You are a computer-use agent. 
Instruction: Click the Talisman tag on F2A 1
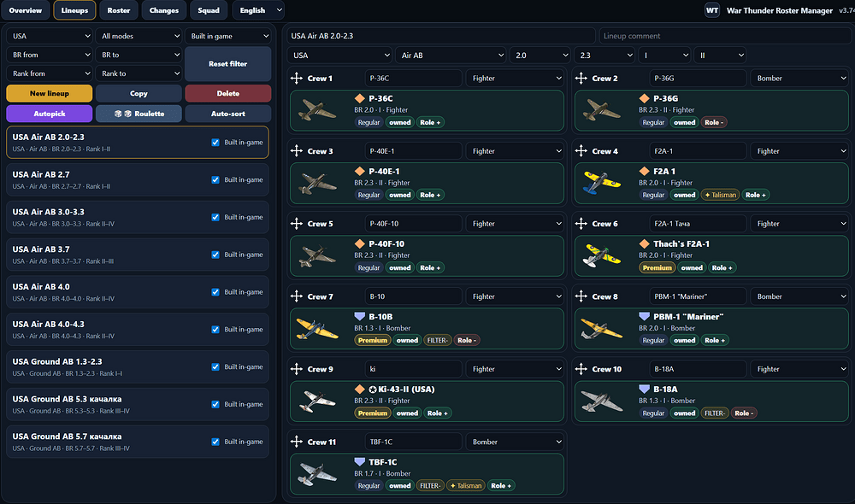coord(720,195)
